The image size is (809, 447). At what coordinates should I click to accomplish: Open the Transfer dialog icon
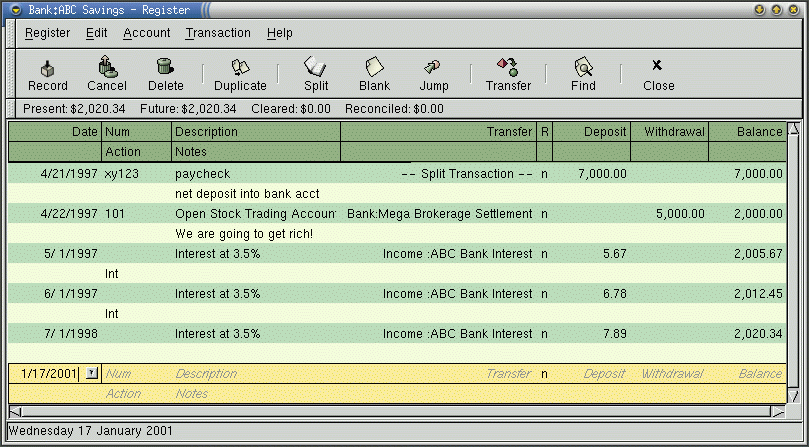(508, 68)
